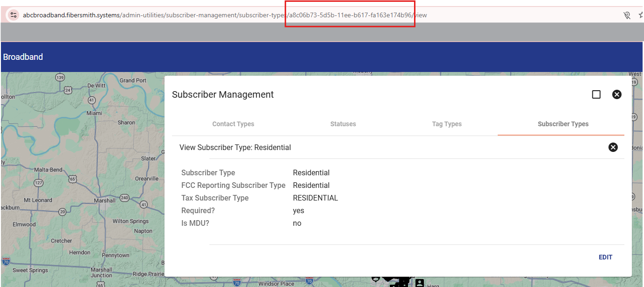Click the person marker on the map
Viewport: 644px width, 287px height.
419,283
